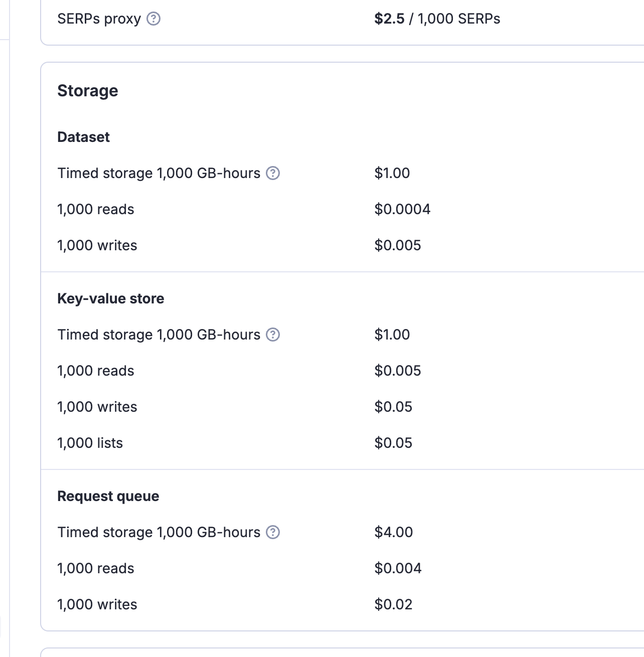
Task: Show the Key-value store Timed storage tooltip icon
Action: (x=273, y=335)
